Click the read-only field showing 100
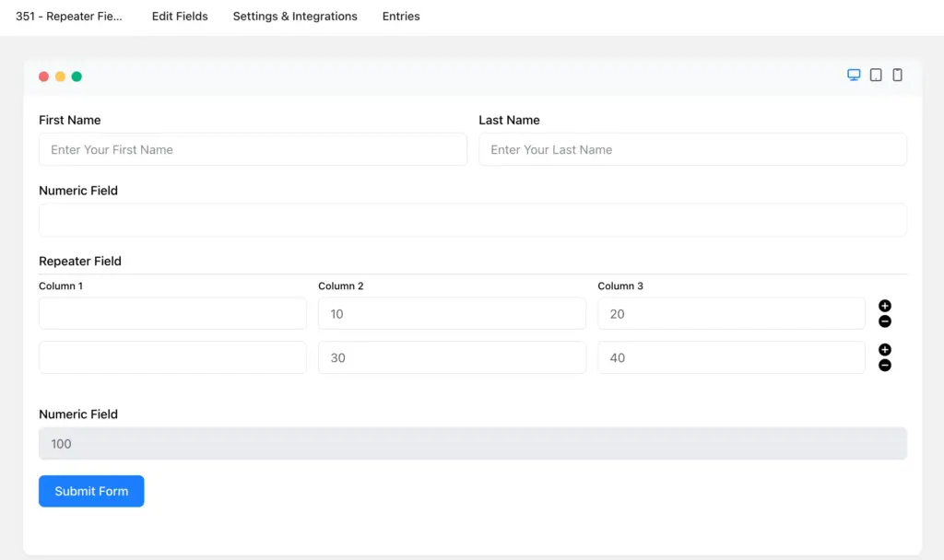The height and width of the screenshot is (560, 944). point(473,443)
